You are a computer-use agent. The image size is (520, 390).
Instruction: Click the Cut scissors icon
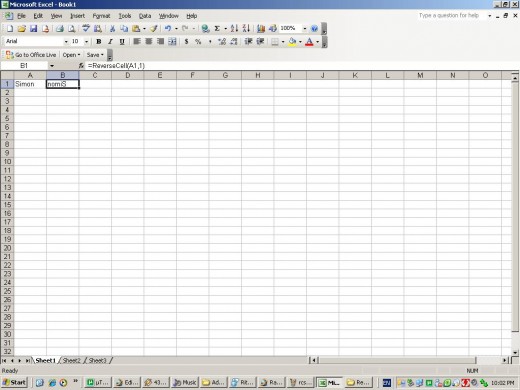click(x=112, y=29)
